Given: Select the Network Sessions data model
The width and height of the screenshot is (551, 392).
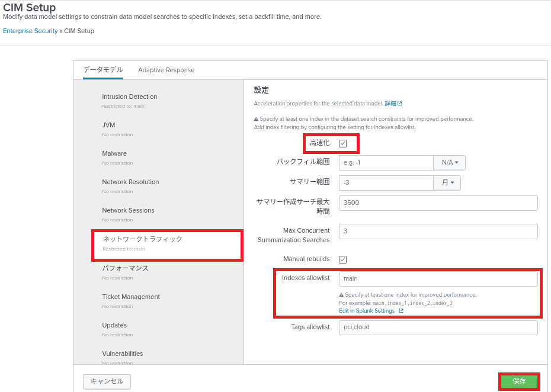Looking at the screenshot, I should click(x=128, y=211).
